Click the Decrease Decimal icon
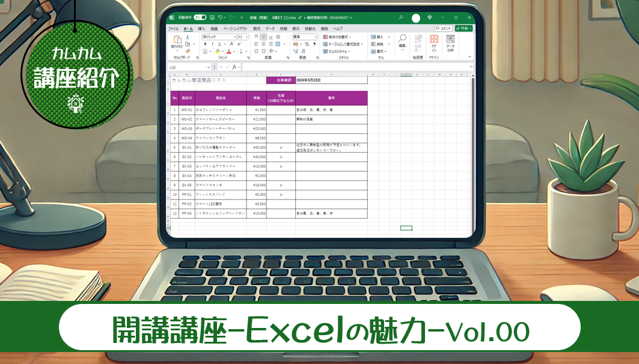 (303, 51)
